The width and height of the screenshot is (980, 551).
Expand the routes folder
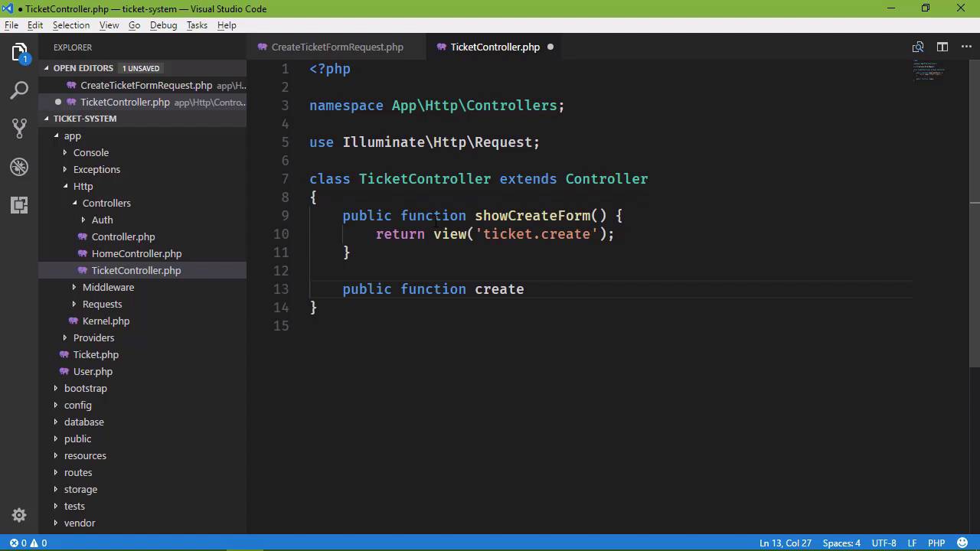56,472
